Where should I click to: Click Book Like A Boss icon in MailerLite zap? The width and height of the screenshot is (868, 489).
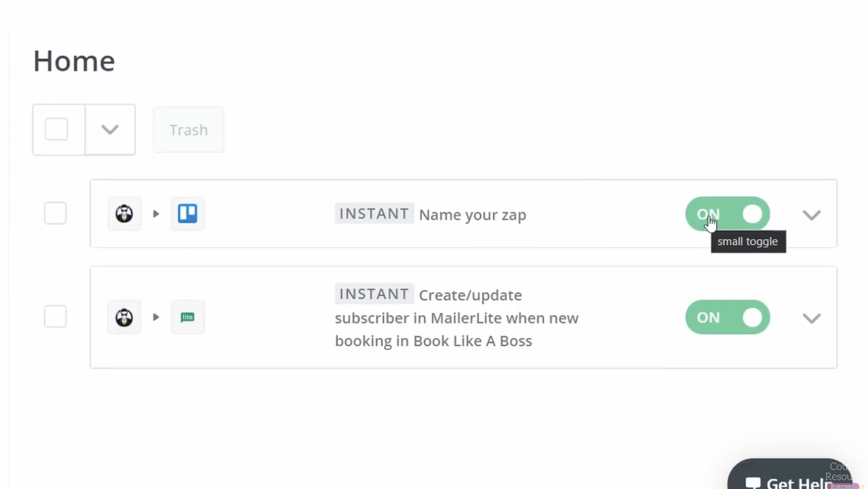click(124, 317)
